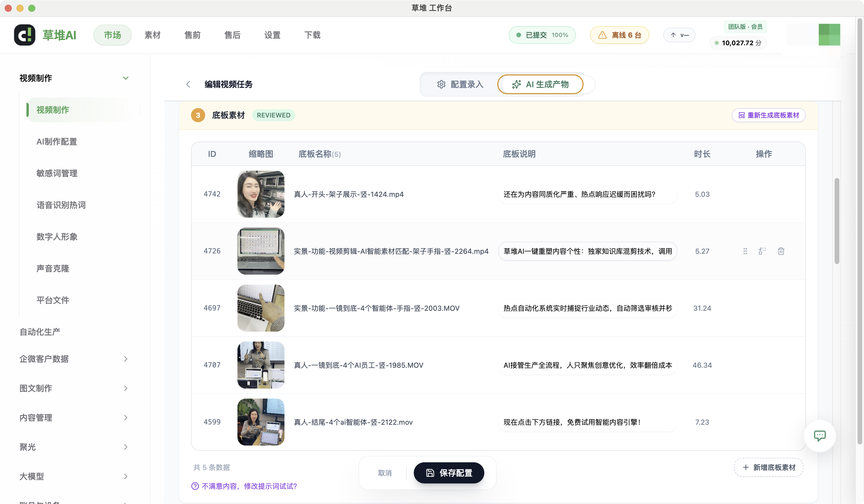Click the 已提交 100% progress badge
864x504 pixels.
542,35
